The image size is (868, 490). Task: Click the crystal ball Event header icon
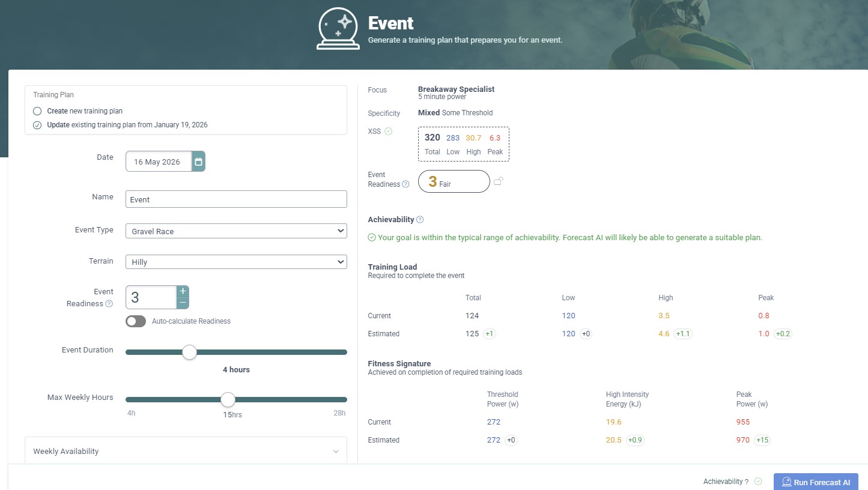pos(338,28)
